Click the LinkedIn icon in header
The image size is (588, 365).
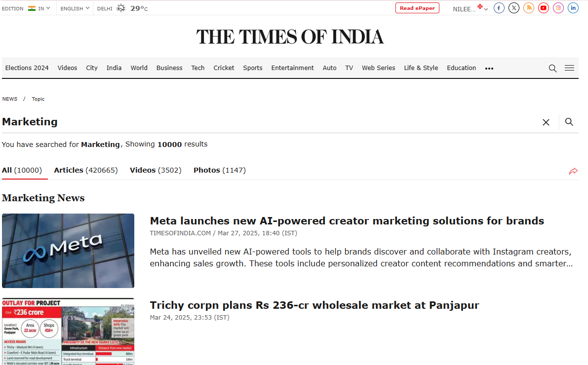pos(573,8)
